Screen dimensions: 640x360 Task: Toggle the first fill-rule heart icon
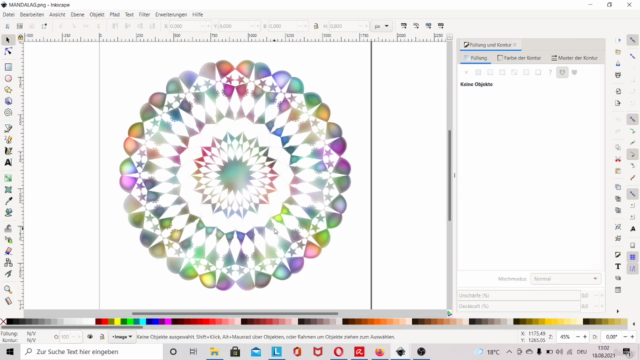tap(562, 72)
